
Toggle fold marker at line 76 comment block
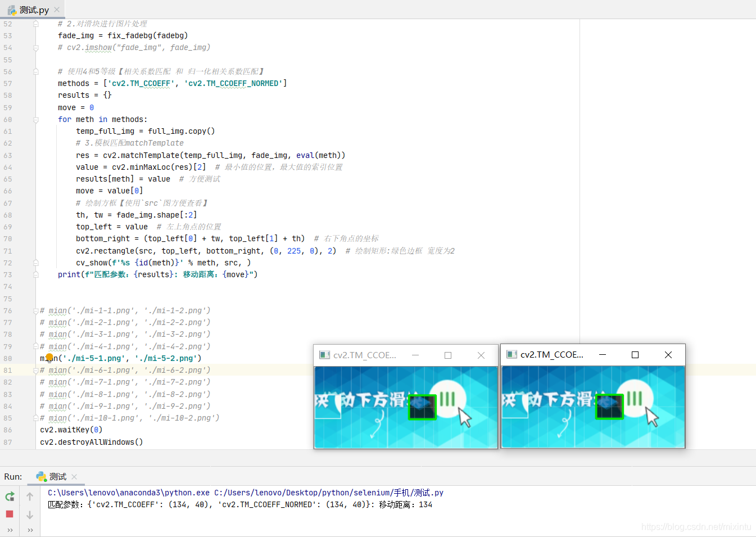tap(35, 310)
